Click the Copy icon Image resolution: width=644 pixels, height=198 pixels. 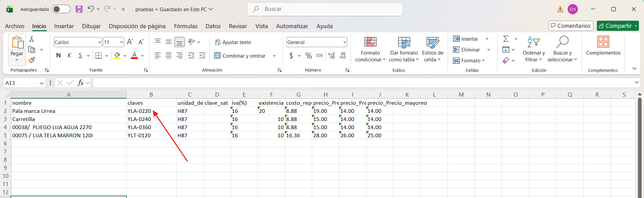pos(32,49)
